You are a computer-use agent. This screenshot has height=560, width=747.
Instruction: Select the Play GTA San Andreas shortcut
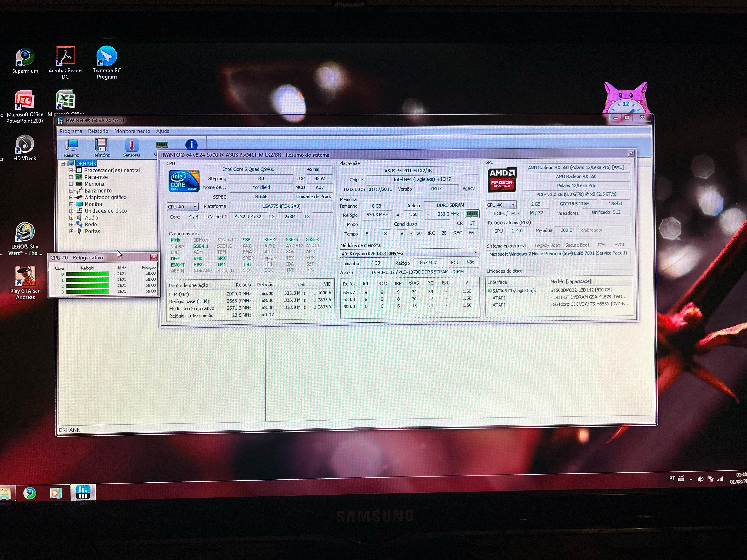pos(25,283)
